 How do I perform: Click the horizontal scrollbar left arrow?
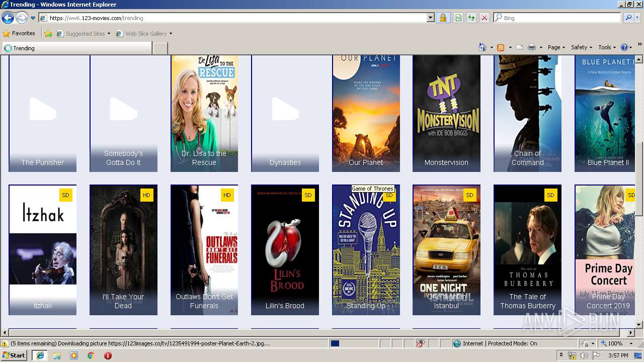[x=5, y=332]
